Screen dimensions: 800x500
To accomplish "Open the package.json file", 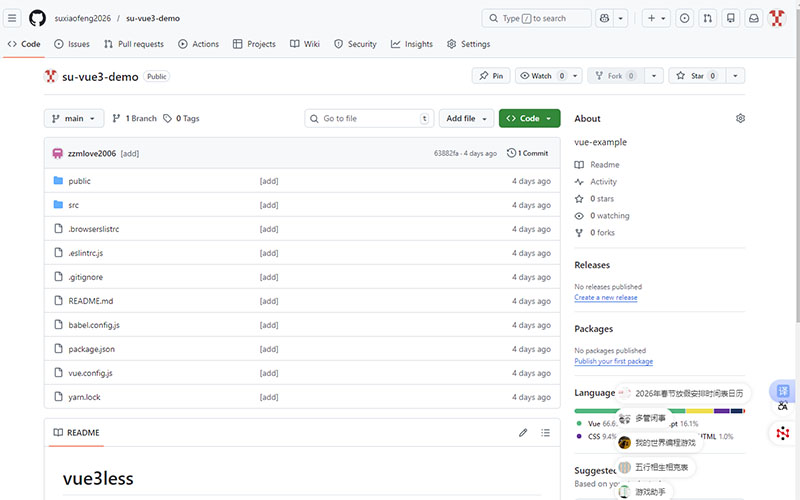I will (x=91, y=349).
